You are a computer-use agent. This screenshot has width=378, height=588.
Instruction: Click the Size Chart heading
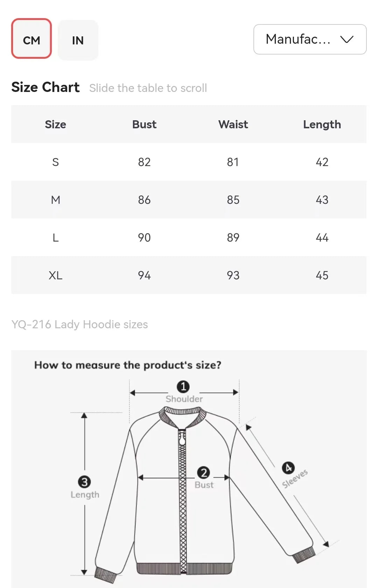click(45, 87)
